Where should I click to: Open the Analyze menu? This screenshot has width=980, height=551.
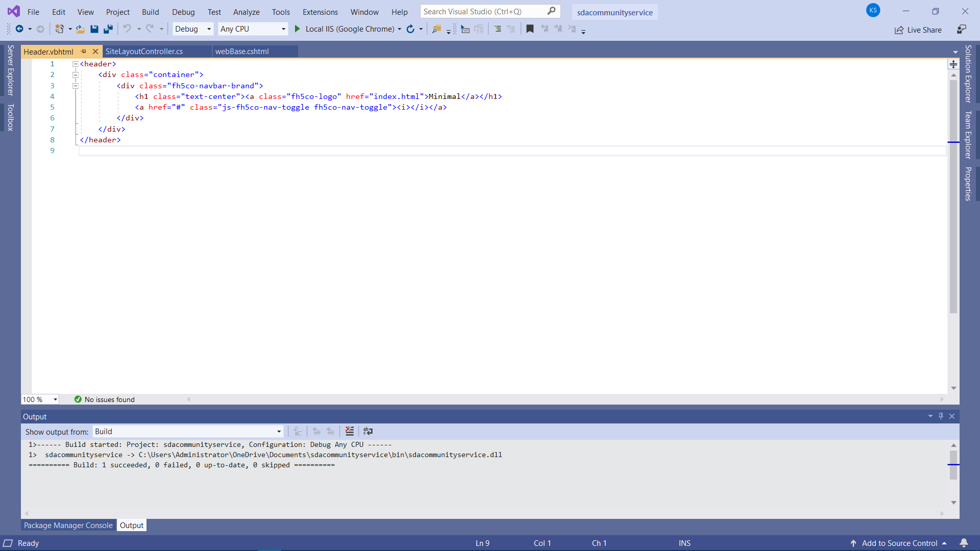[247, 12]
